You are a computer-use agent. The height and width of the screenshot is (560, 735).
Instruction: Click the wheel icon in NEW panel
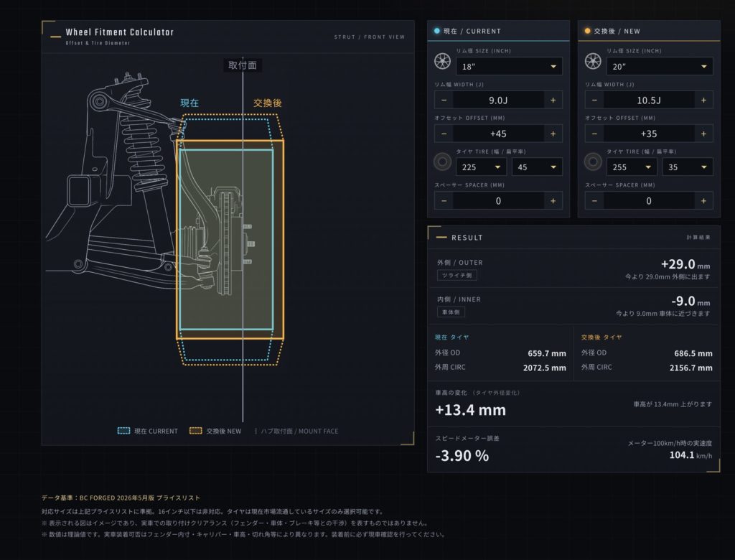pos(592,62)
